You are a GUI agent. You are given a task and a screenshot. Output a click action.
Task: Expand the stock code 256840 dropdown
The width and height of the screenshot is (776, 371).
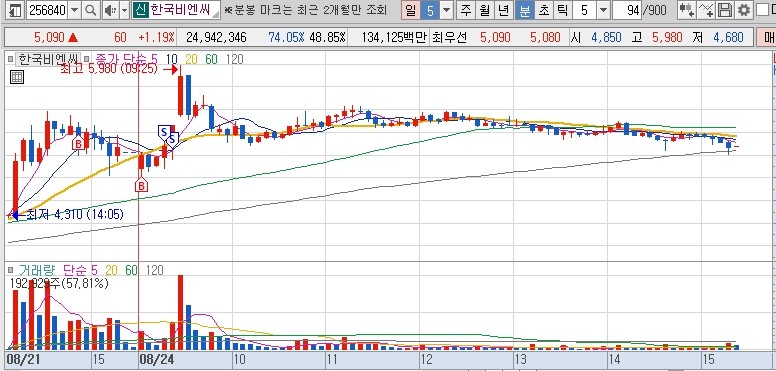74,10
